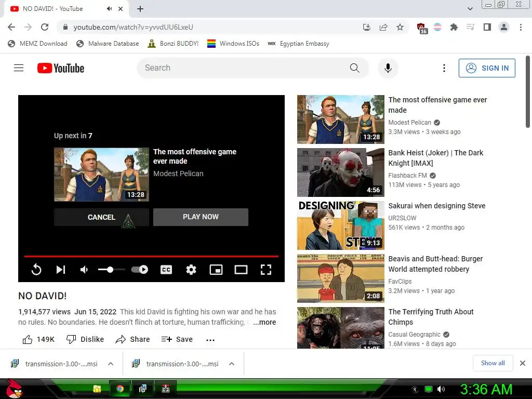Click the red video progress bar
This screenshot has width=532, height=399.
[x=151, y=256]
